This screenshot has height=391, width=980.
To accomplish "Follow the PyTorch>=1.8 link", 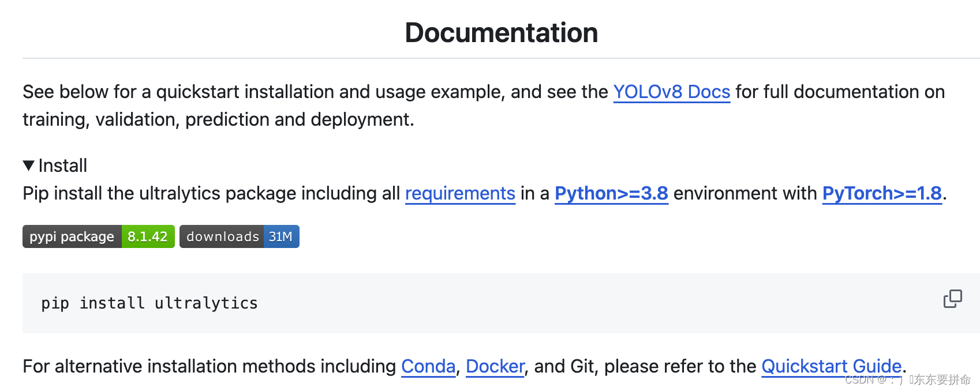I will (881, 193).
